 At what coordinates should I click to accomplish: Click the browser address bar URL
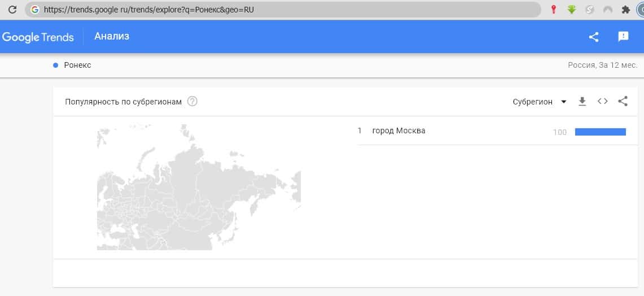(282, 10)
